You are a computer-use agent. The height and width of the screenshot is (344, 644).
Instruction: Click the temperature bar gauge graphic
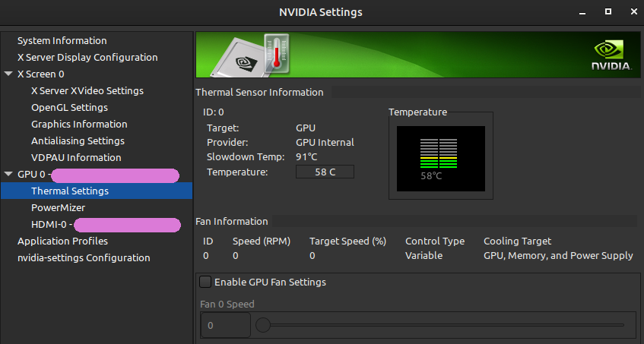pos(439,153)
